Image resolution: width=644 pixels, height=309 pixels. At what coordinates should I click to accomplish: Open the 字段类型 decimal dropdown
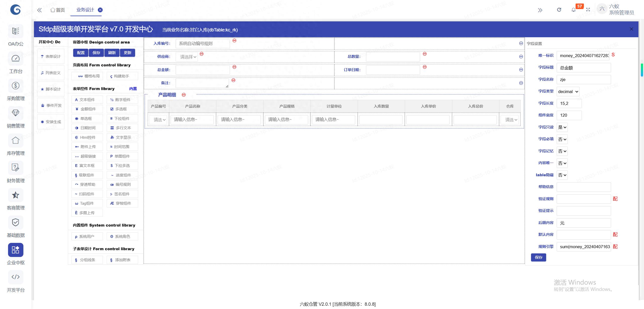(x=568, y=91)
